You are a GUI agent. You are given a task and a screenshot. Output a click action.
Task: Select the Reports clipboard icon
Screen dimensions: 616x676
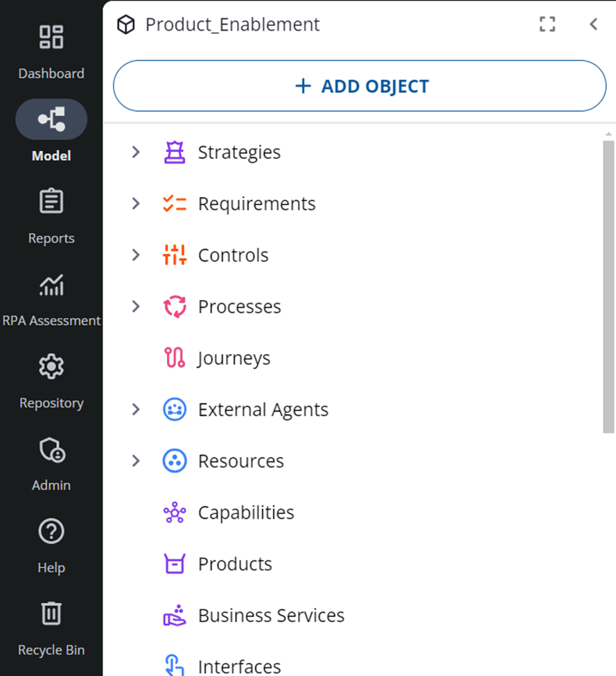tap(51, 202)
